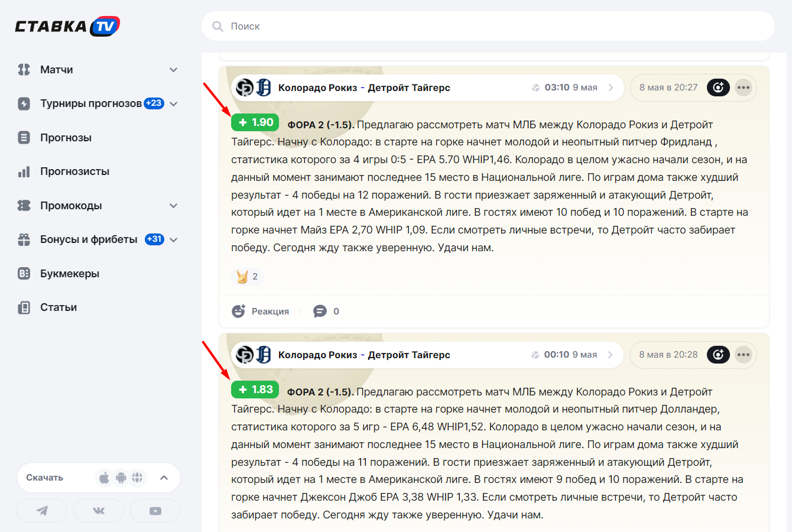Click chevron next to 03:10 9 мая
Screen dimensions: 792x532
tap(611, 87)
